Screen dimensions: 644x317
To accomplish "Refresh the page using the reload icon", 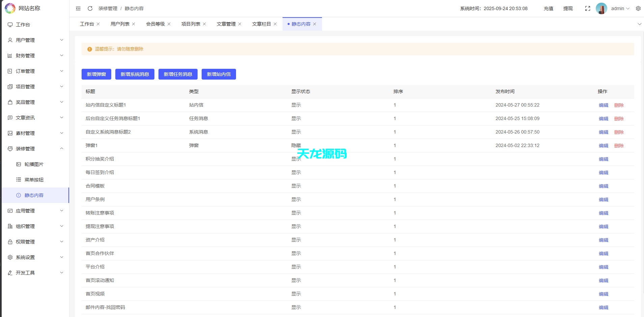I will point(90,8).
